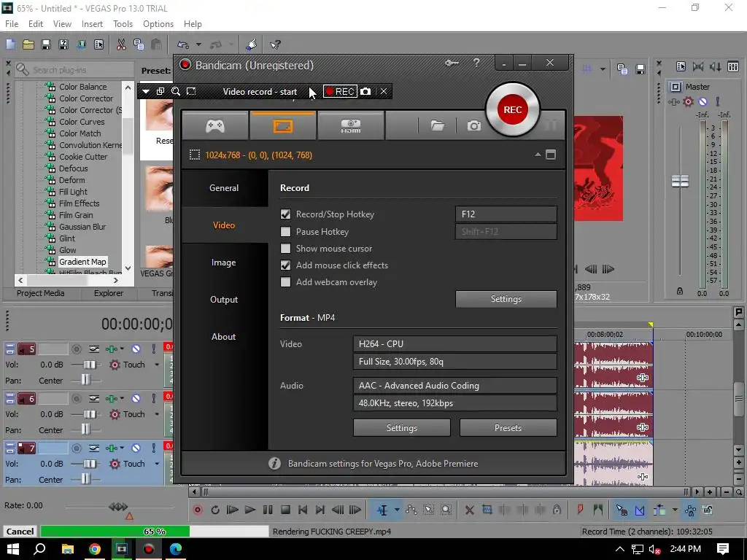Open edit tool dropdown arrow in transport bar
The width and height of the screenshot is (747, 560).
click(396, 510)
